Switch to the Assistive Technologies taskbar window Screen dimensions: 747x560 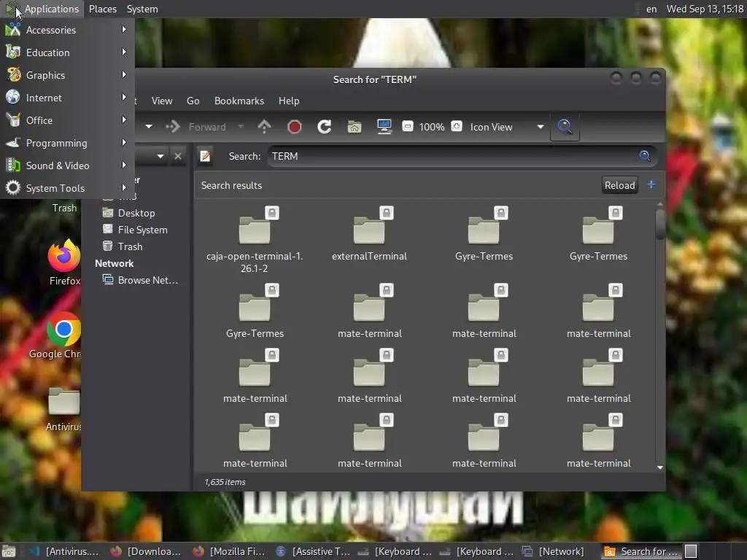[312, 551]
